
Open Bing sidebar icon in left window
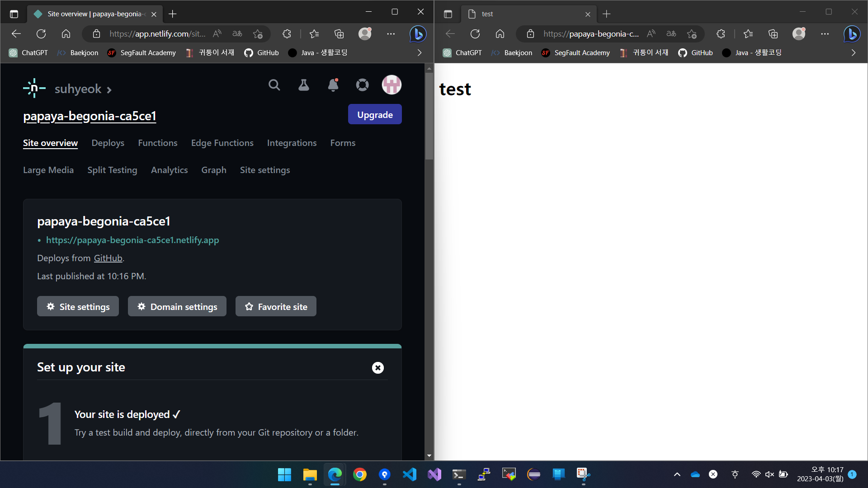pos(418,34)
